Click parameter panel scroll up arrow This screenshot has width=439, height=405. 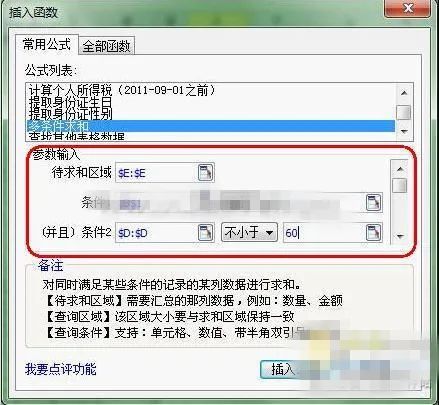pyautogui.click(x=400, y=169)
